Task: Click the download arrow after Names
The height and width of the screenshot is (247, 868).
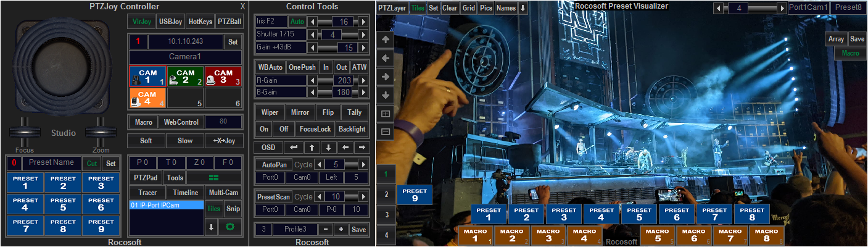Action: coord(523,8)
